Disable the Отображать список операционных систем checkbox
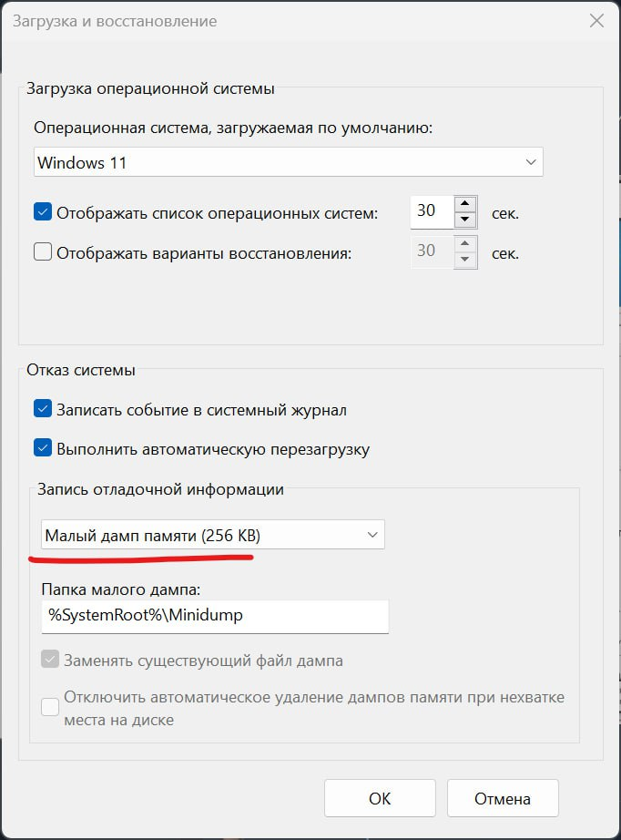Image resolution: width=621 pixels, height=840 pixels. tap(42, 210)
